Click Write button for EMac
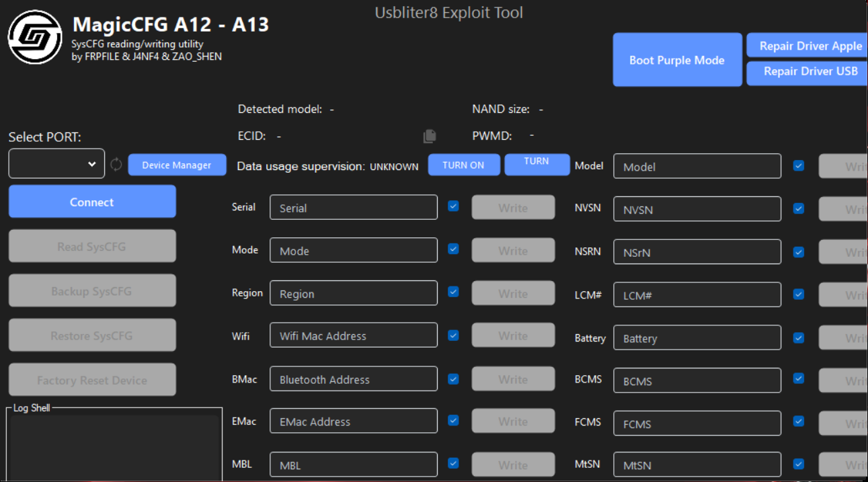 [513, 421]
